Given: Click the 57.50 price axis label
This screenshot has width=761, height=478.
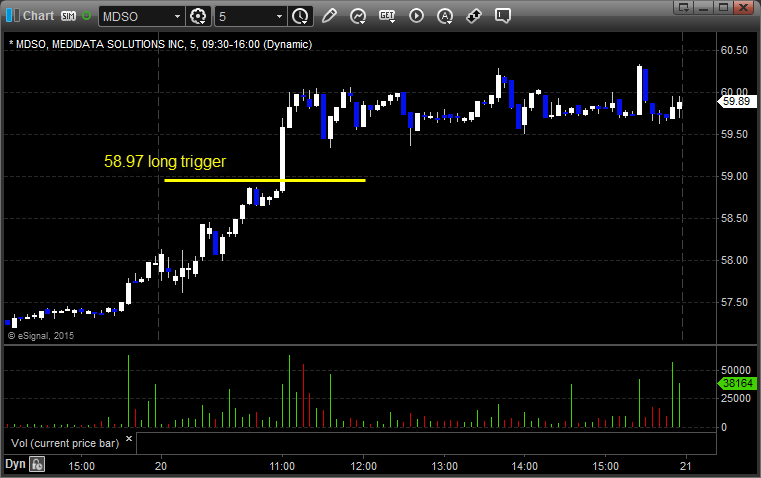Looking at the screenshot, I should click(x=734, y=303).
